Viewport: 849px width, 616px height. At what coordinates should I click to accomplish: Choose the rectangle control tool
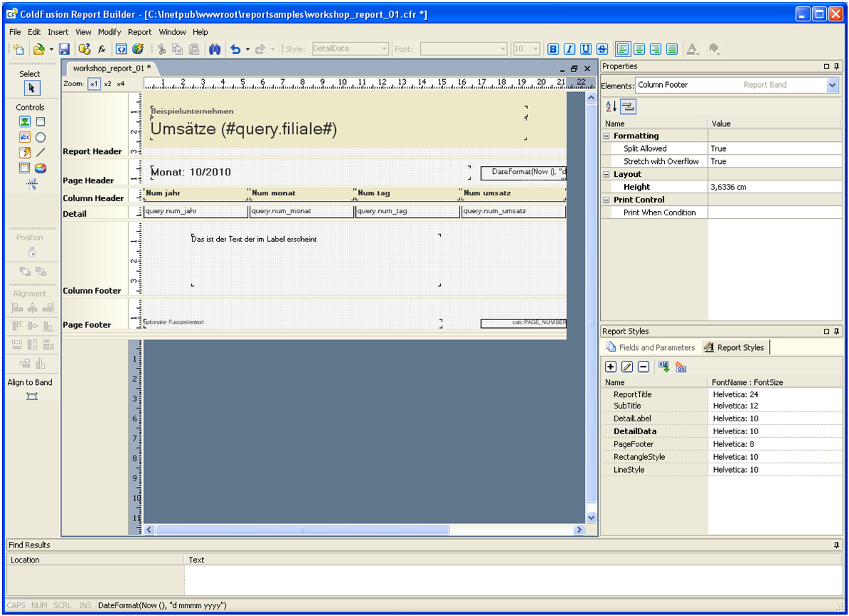point(41,122)
